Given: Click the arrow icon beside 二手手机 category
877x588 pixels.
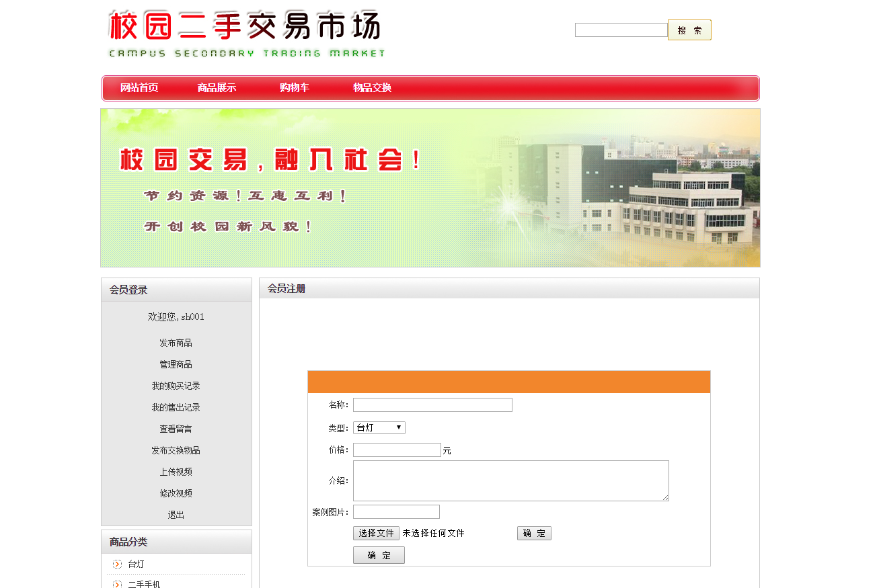Looking at the screenshot, I should click(x=117, y=584).
